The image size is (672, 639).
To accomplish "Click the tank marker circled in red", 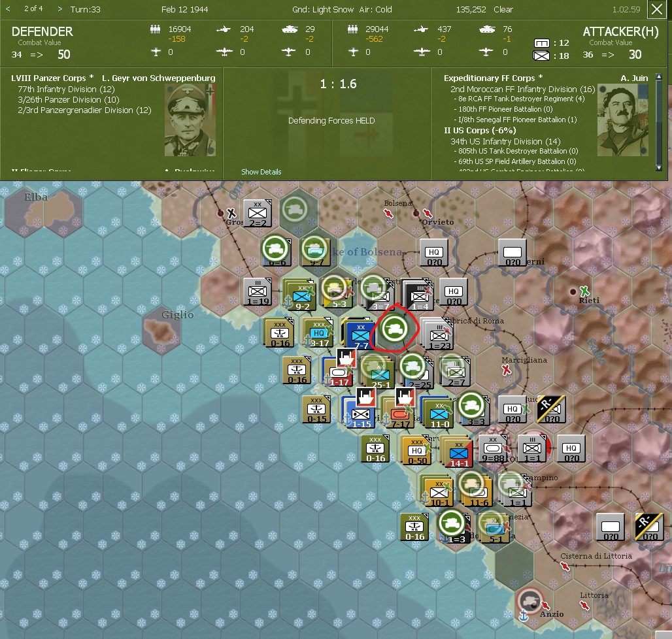I will [x=394, y=327].
